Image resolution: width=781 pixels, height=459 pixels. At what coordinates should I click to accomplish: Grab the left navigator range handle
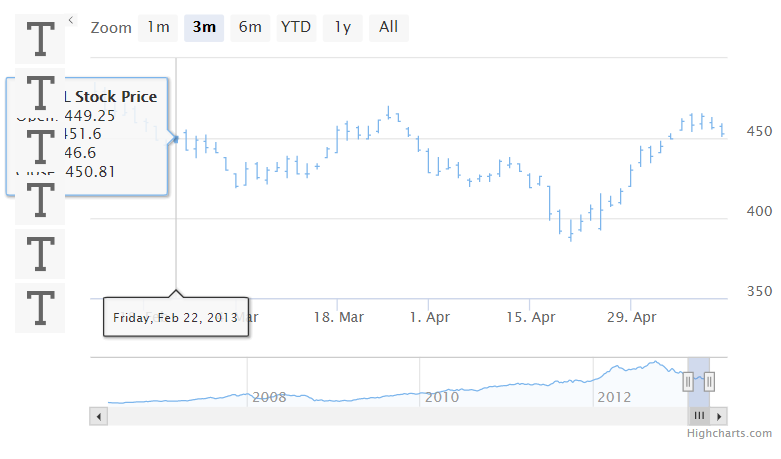pyautogui.click(x=688, y=382)
